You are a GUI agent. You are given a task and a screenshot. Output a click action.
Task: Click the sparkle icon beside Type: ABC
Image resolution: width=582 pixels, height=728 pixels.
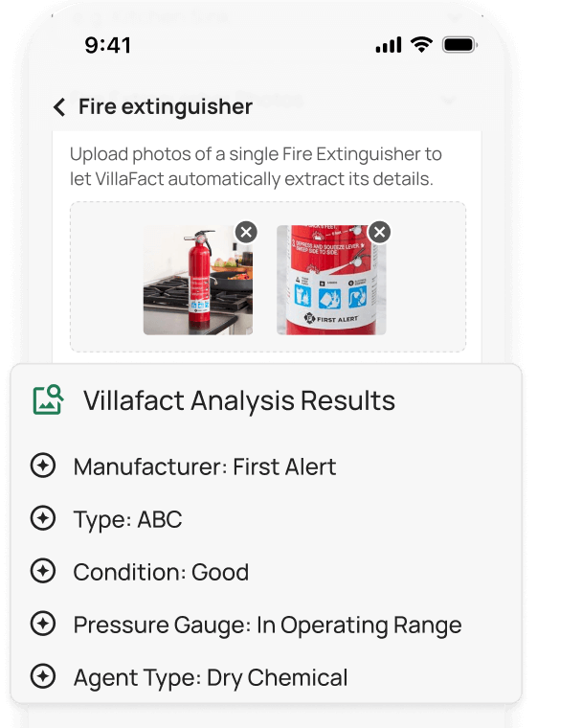[x=43, y=519]
